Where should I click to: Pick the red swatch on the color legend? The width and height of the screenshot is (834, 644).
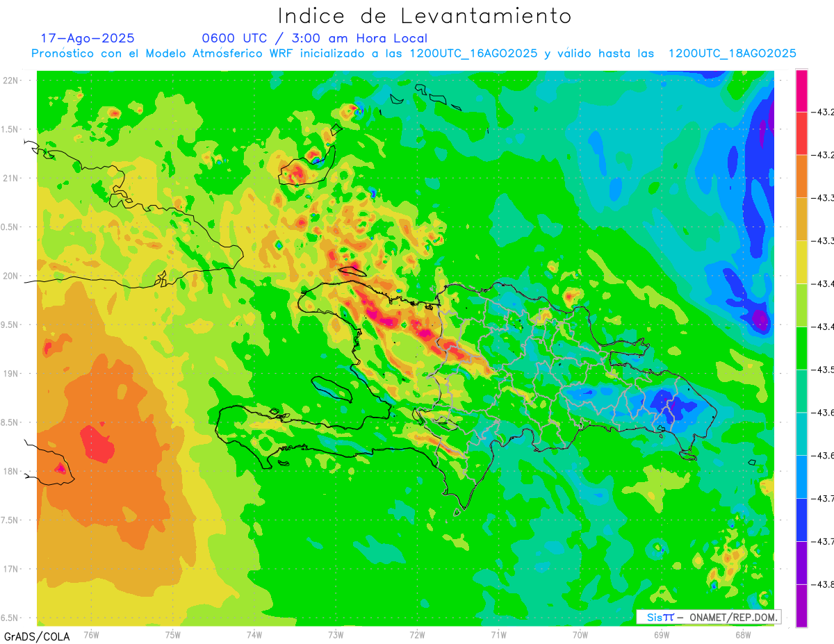tap(801, 133)
